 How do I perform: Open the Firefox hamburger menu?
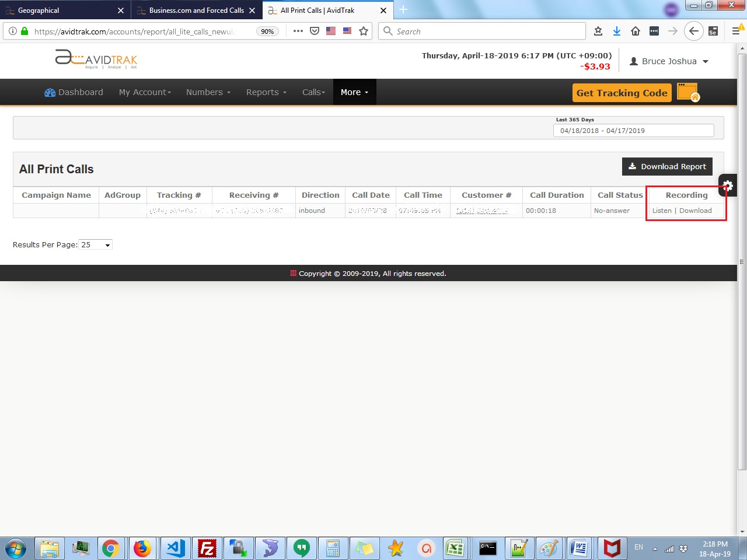point(736,32)
